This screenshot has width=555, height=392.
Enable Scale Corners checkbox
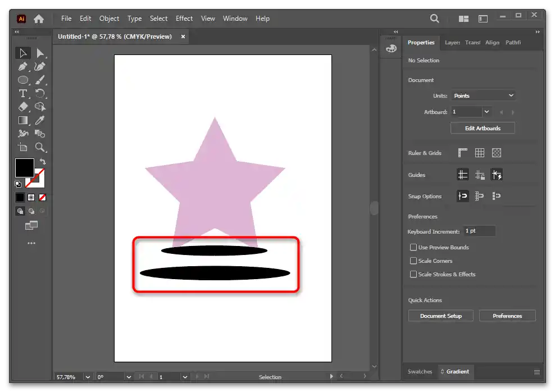point(413,261)
